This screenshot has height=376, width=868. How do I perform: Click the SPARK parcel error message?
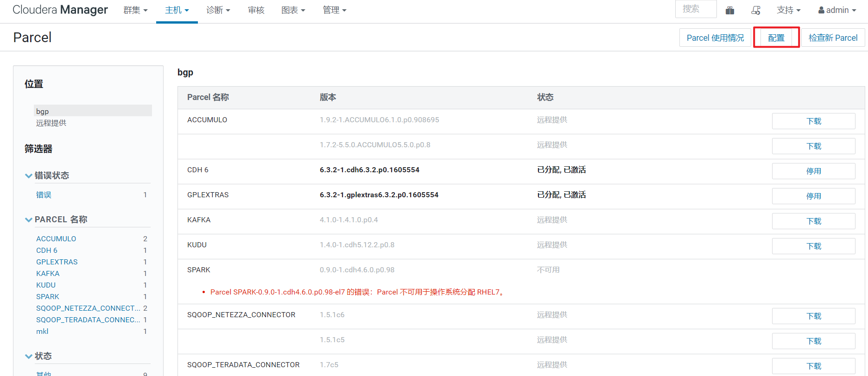click(358, 292)
